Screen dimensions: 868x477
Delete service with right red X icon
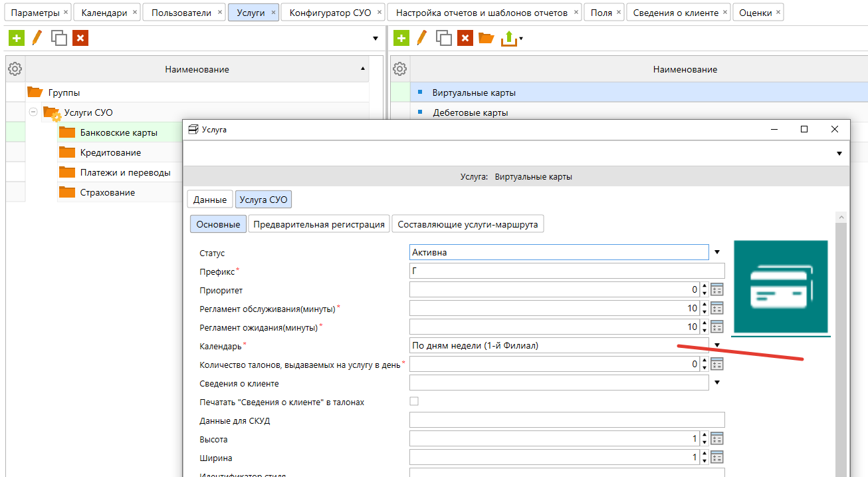tap(465, 39)
